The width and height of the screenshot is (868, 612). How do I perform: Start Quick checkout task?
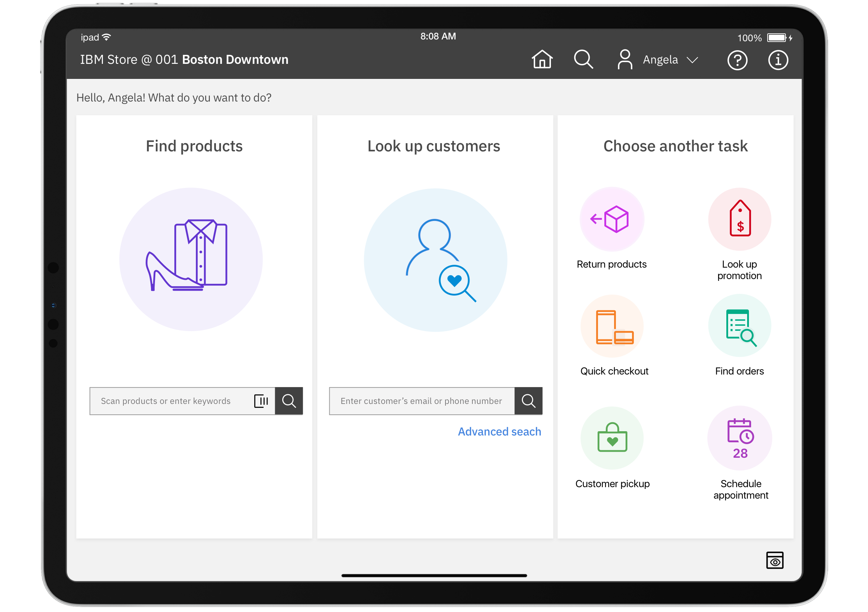[x=612, y=326]
